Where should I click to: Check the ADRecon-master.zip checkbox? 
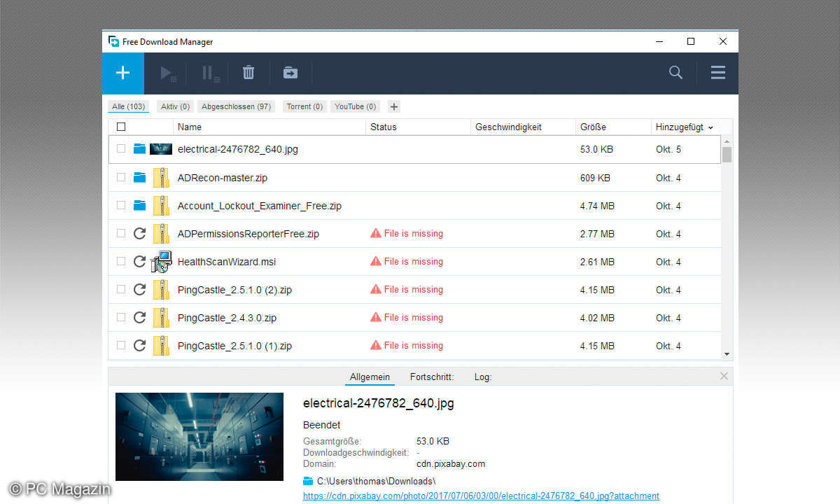121,178
